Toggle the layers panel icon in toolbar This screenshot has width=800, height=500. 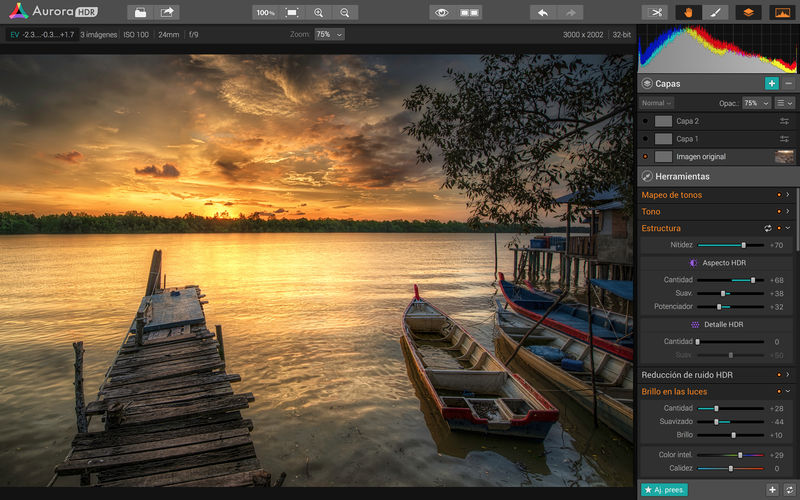(748, 12)
